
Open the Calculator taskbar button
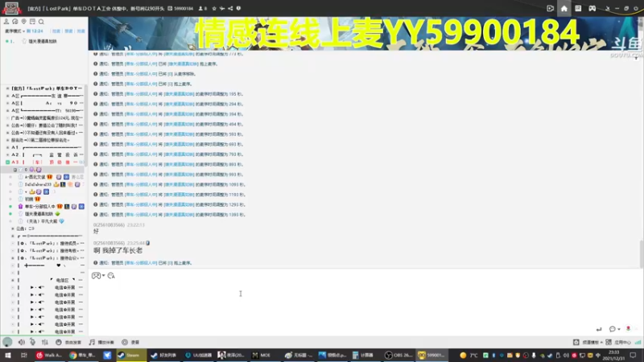pyautogui.click(x=364, y=355)
